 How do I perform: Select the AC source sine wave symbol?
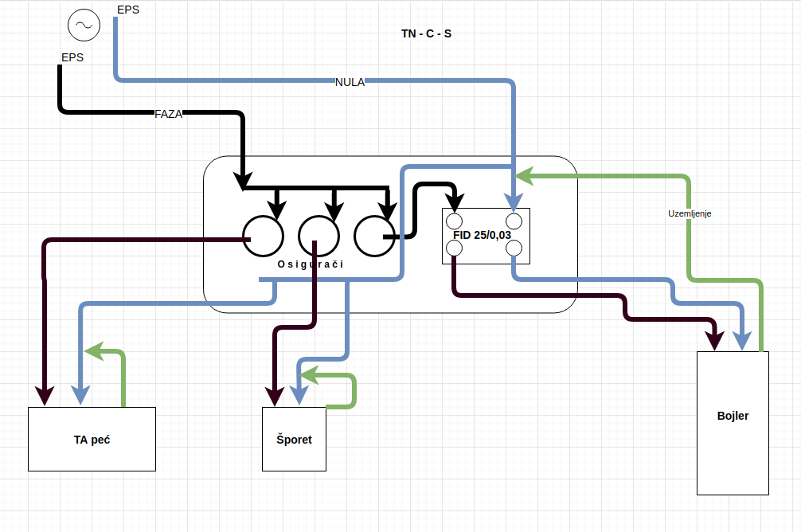[x=84, y=25]
